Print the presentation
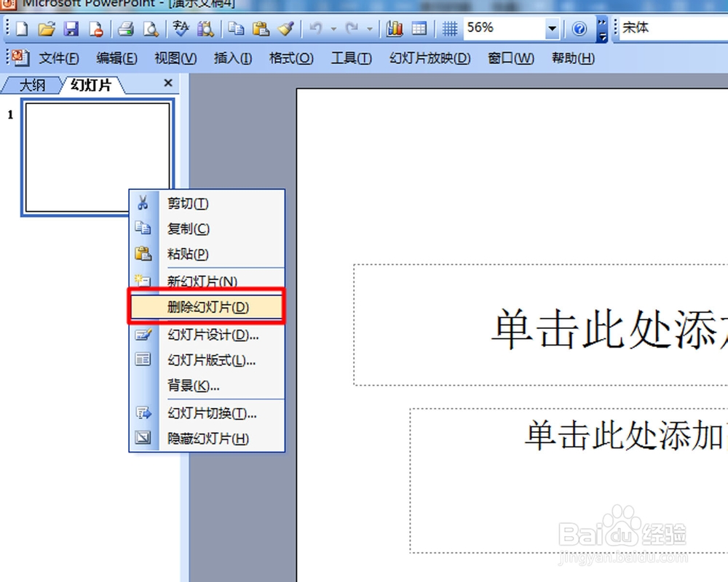This screenshot has height=582, width=728. pos(127,28)
